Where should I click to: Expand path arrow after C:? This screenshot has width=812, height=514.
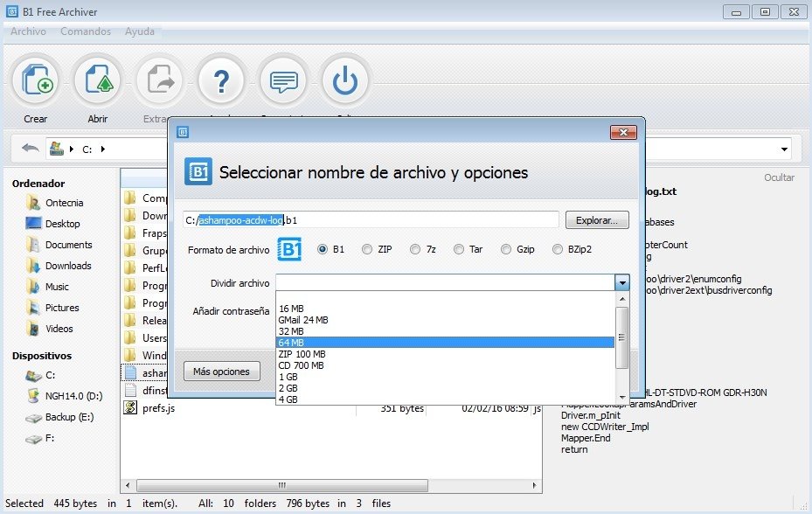point(102,149)
